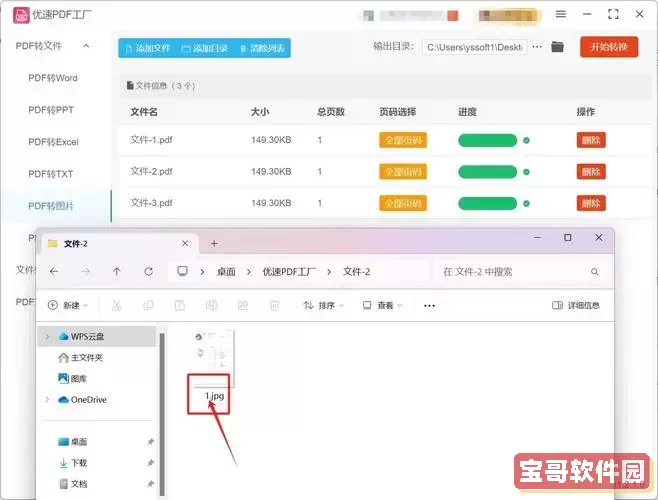
Task: Go back in File Explorer
Action: click(x=54, y=272)
